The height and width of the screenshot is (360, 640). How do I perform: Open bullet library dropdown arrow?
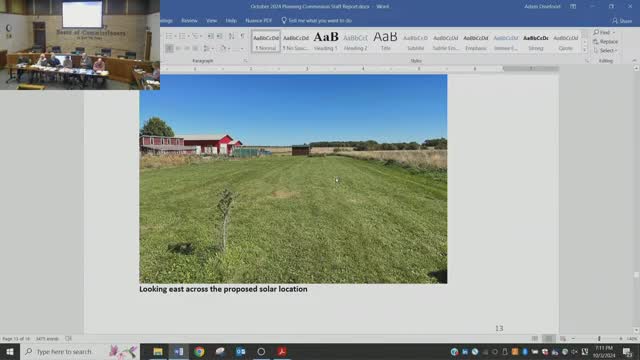pyautogui.click(x=175, y=36)
